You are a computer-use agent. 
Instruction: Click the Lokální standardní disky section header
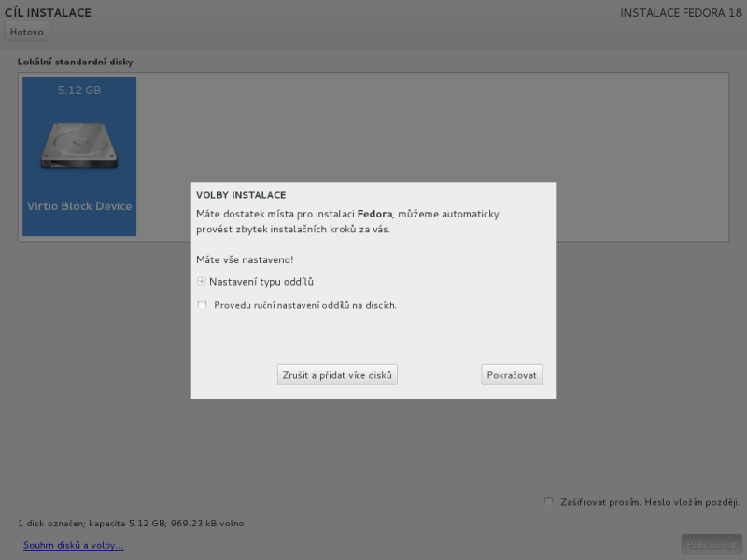pyautogui.click(x=75, y=62)
